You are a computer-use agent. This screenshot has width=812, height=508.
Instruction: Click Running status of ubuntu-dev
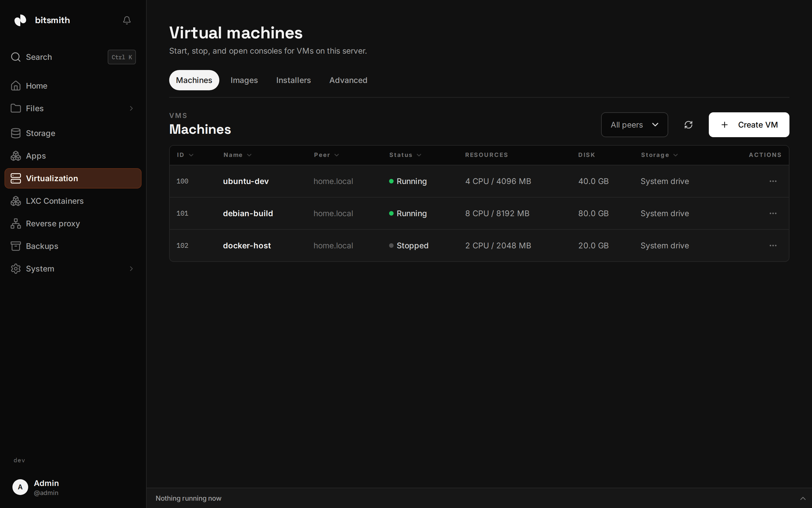point(408,181)
